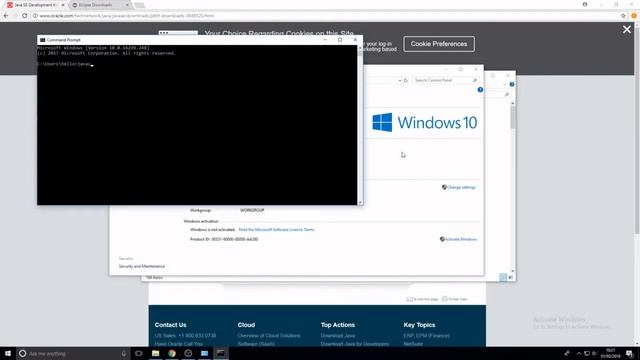The width and height of the screenshot is (640, 360).
Task: Close the Command Prompt window
Action: (x=355, y=40)
